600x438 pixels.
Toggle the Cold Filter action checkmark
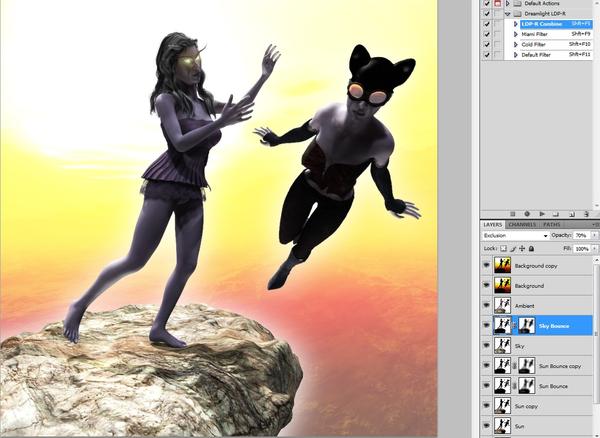(x=487, y=45)
